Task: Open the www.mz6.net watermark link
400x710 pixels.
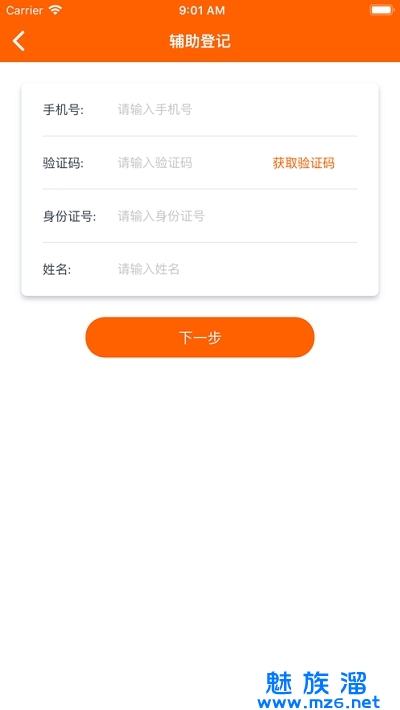Action: (318, 702)
